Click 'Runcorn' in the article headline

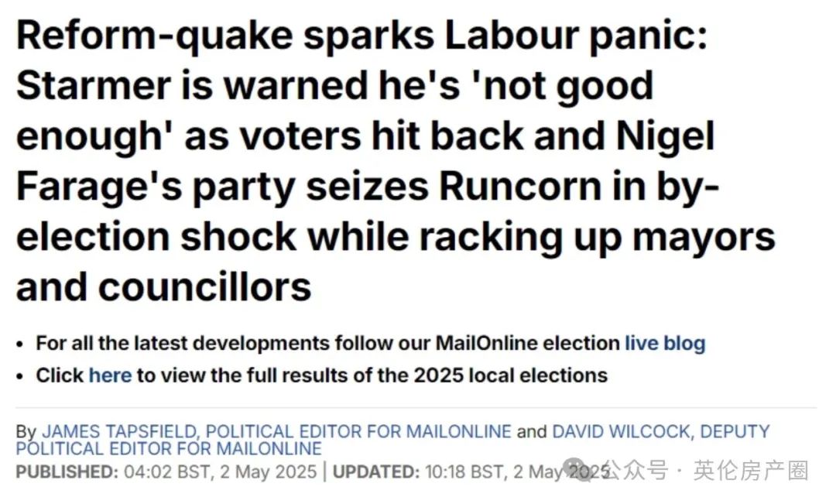[x=519, y=186]
